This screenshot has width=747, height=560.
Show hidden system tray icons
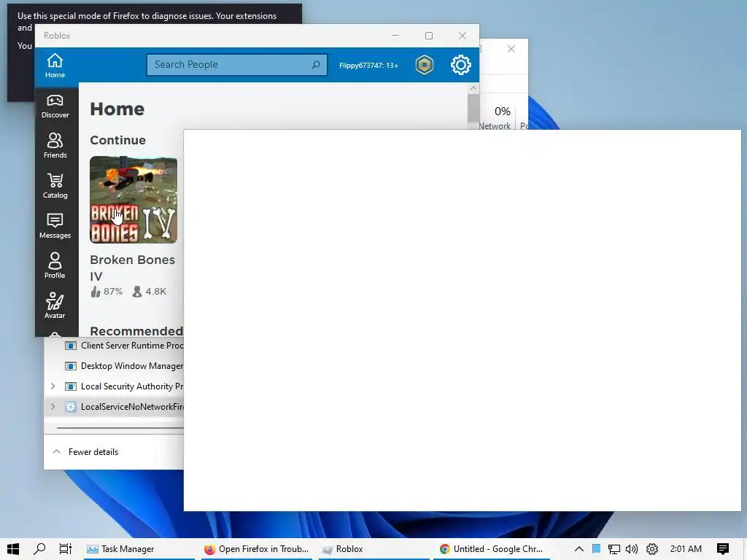coord(578,549)
